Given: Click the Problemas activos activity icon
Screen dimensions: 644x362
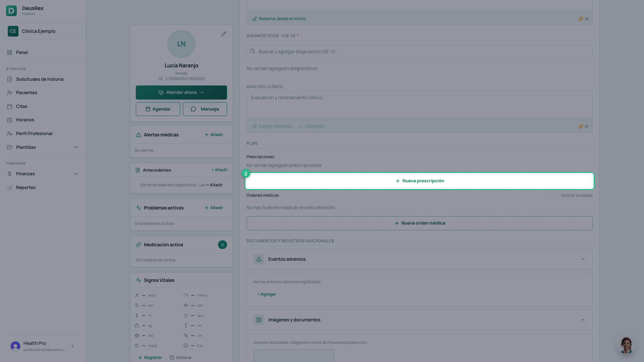Looking at the screenshot, I should (x=139, y=208).
